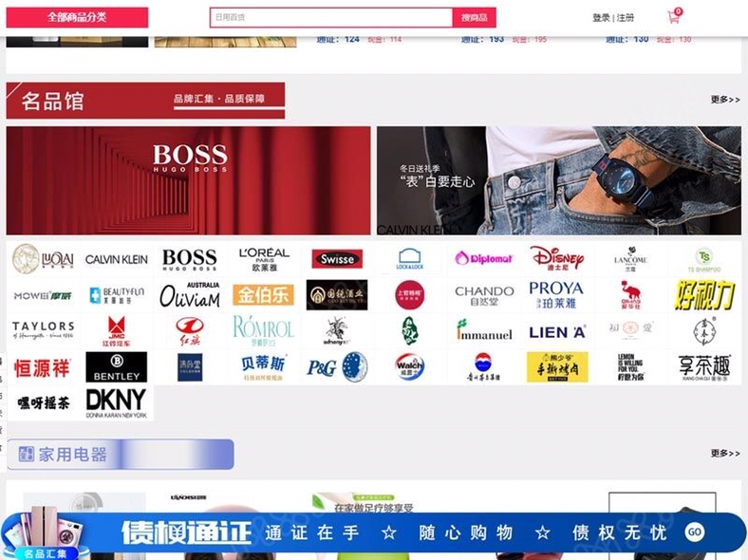Open the Beauty-Fun brand logo
Viewport: 748px width, 560px height.
[117, 295]
